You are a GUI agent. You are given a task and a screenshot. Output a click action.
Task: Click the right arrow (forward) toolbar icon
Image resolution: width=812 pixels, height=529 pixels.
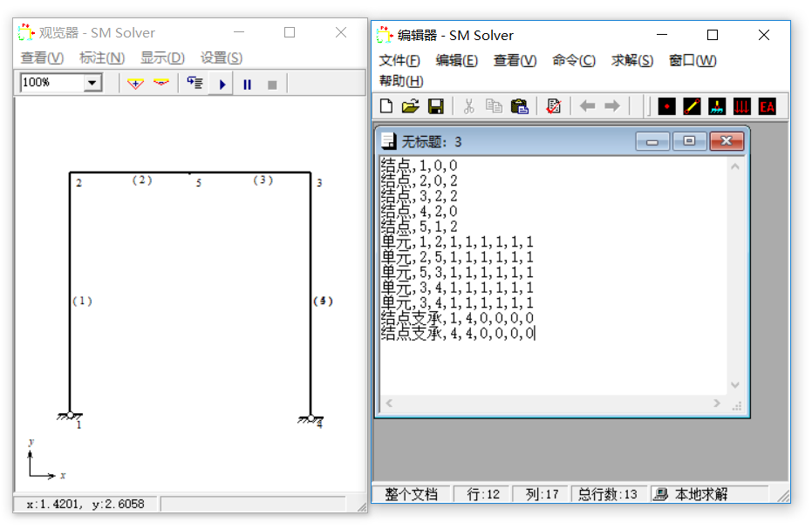click(612, 106)
